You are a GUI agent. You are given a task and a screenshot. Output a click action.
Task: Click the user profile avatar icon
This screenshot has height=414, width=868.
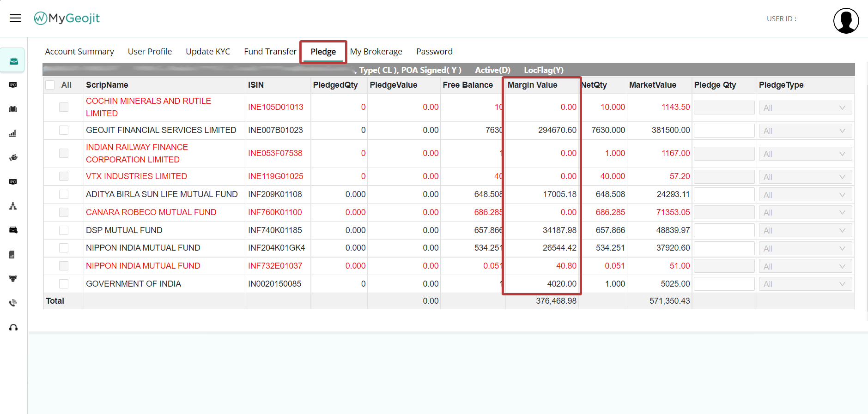click(x=845, y=21)
